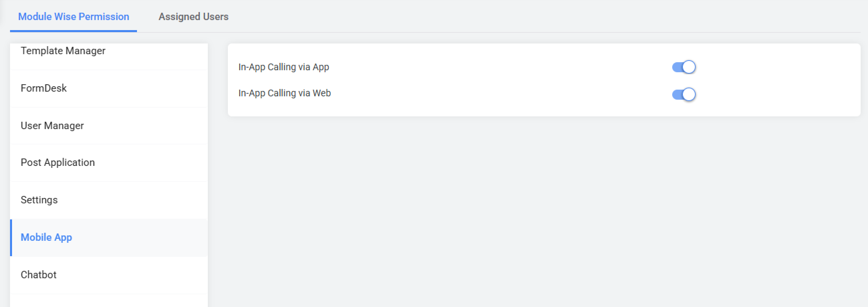Click the white knob of the App calling switch

(689, 67)
